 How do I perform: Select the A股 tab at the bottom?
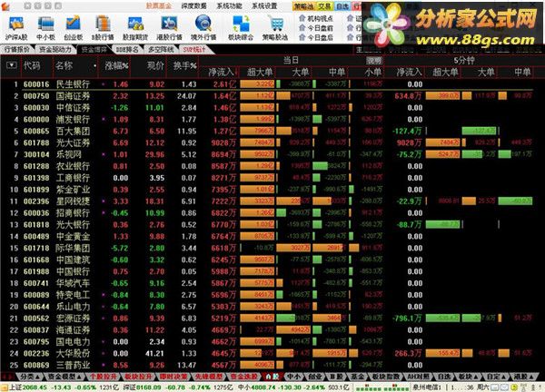pyautogui.click(x=272, y=377)
